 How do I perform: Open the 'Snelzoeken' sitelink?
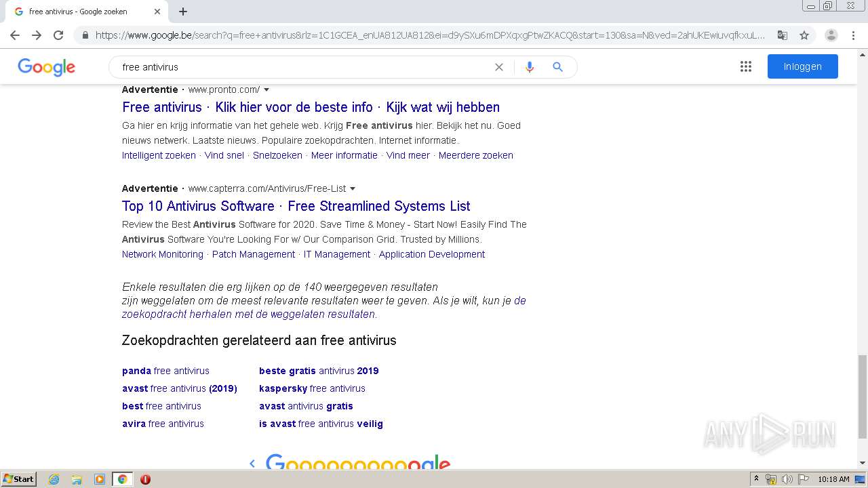[277, 155]
